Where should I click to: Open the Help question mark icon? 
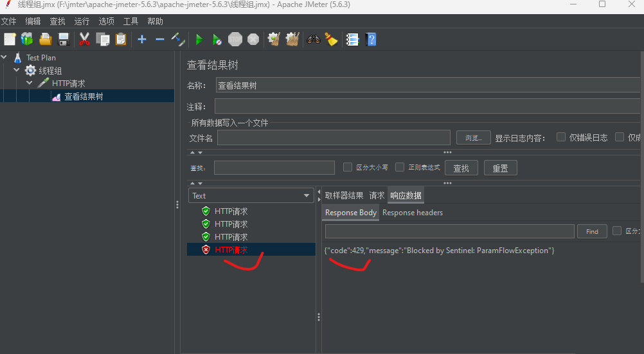click(371, 39)
